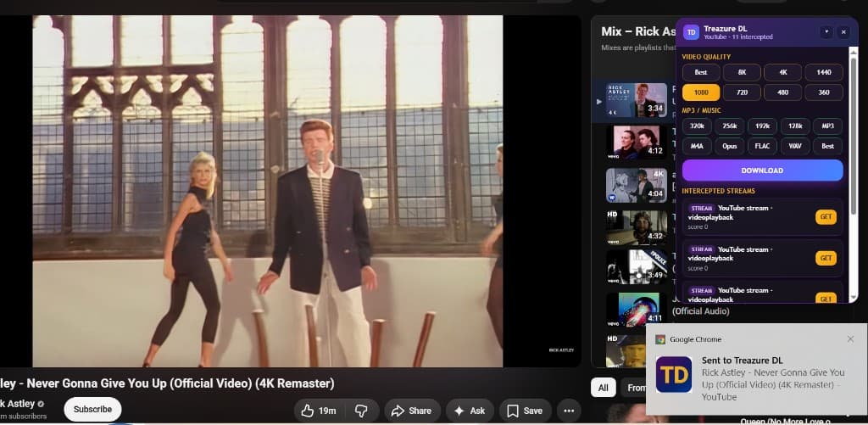This screenshot has height=425, width=868.
Task: Click the Ask sparkle button
Action: coord(470,411)
